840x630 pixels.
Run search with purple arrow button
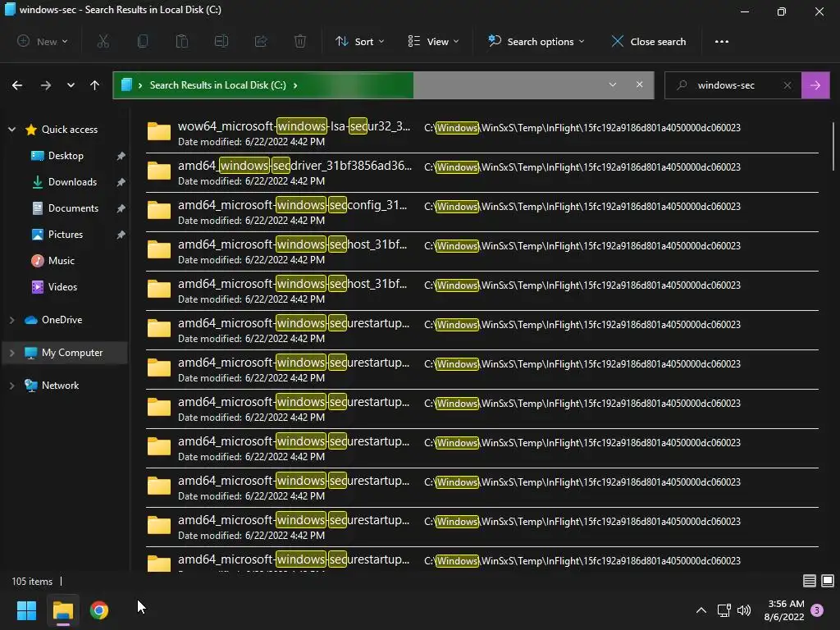(815, 85)
